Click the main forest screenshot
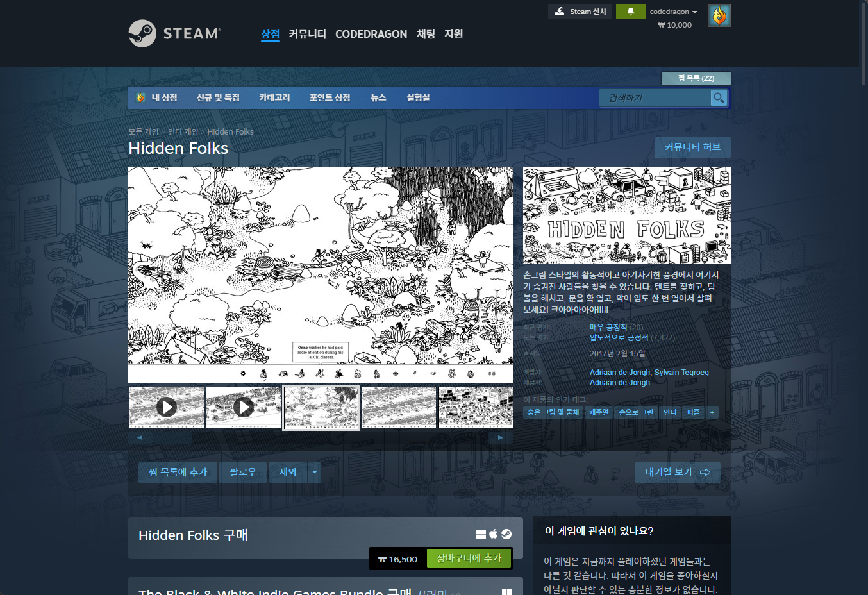Screen dimensions: 868x595 click(321, 274)
